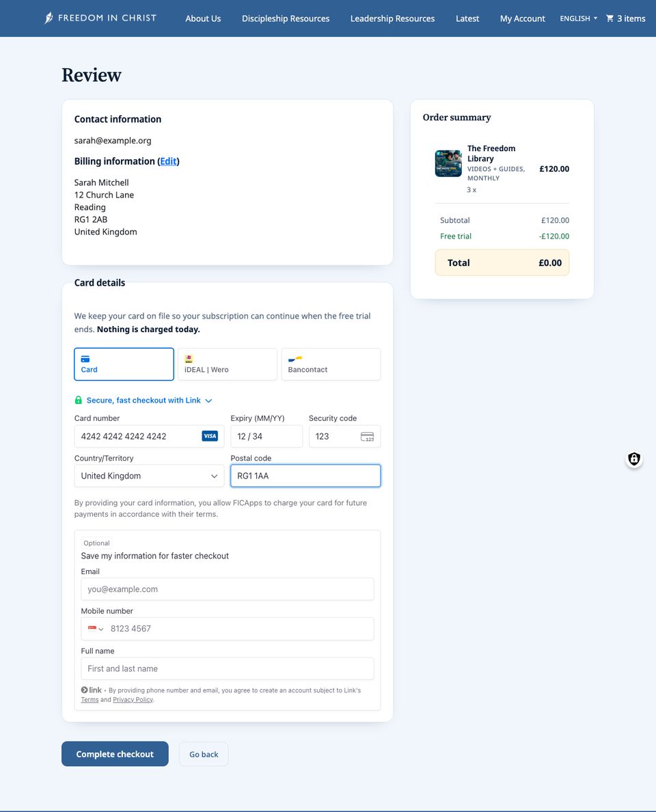The width and height of the screenshot is (656, 812).
Task: Click the green lock icon beside Link checkout
Action: 78,401
